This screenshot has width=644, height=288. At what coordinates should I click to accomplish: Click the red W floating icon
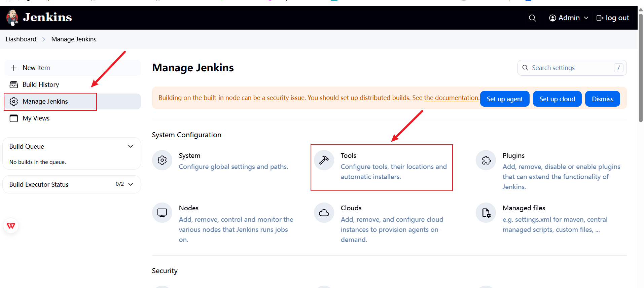[11, 226]
